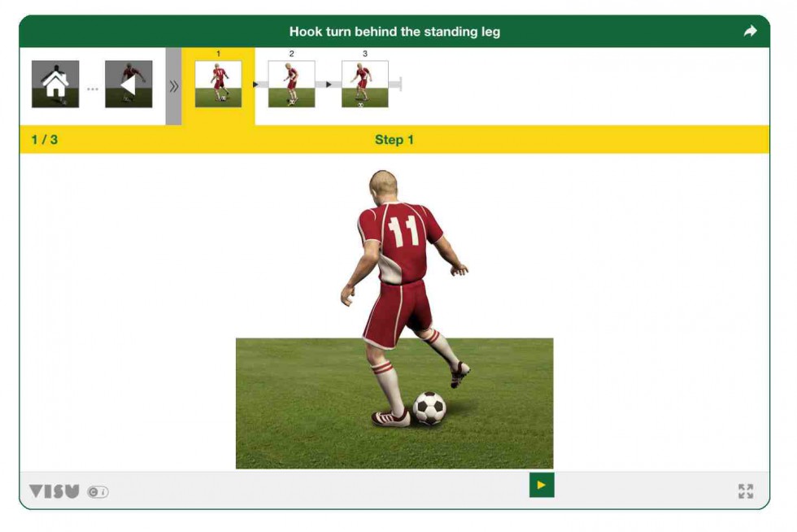Image resolution: width=797 pixels, height=532 pixels.
Task: Click the arrow between steps 2 and 3
Action: (329, 85)
